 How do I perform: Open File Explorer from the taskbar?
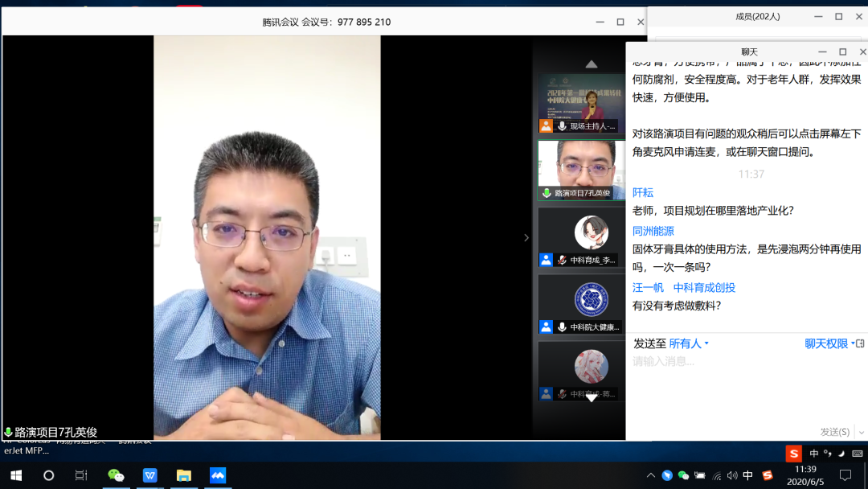[x=184, y=475]
